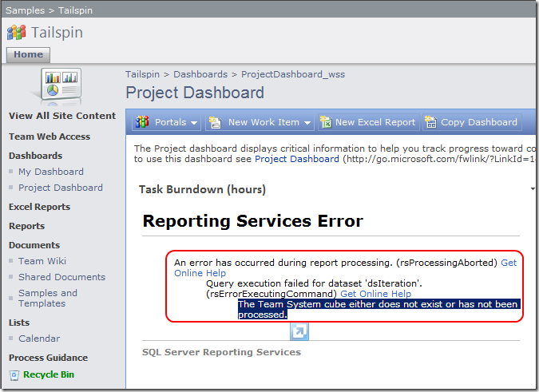Click the New Excel Report button

click(368, 122)
